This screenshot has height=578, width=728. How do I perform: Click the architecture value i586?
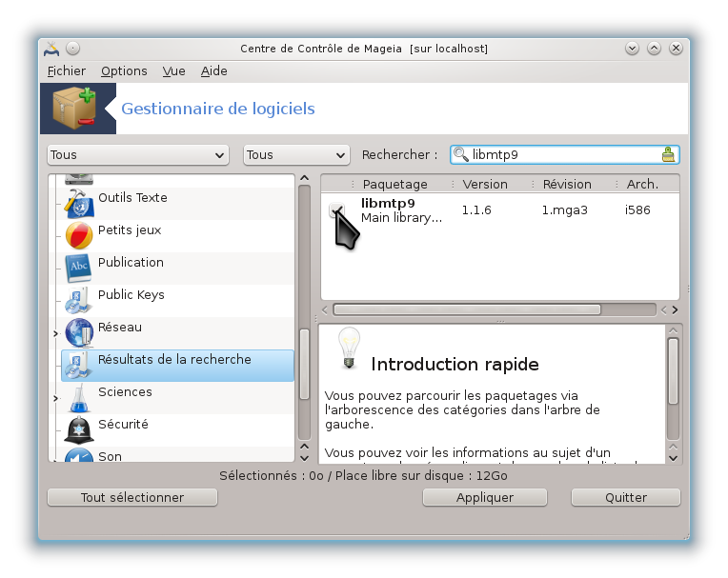637,210
